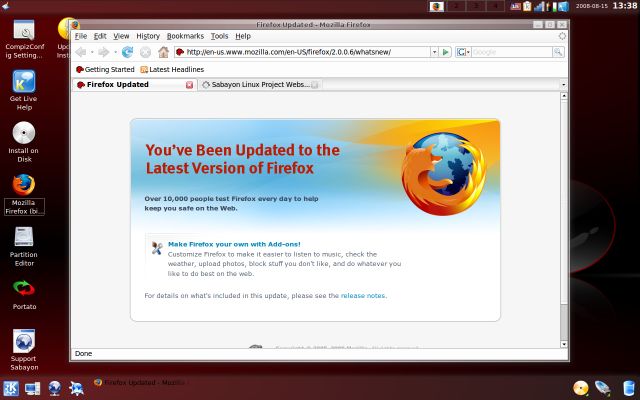640x400 pixels.
Task: Open the Tools menu
Action: point(220,36)
